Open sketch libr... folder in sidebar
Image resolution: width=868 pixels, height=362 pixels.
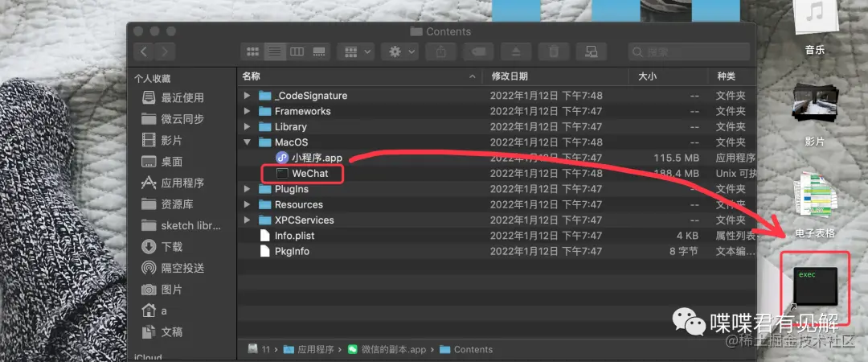click(182, 225)
